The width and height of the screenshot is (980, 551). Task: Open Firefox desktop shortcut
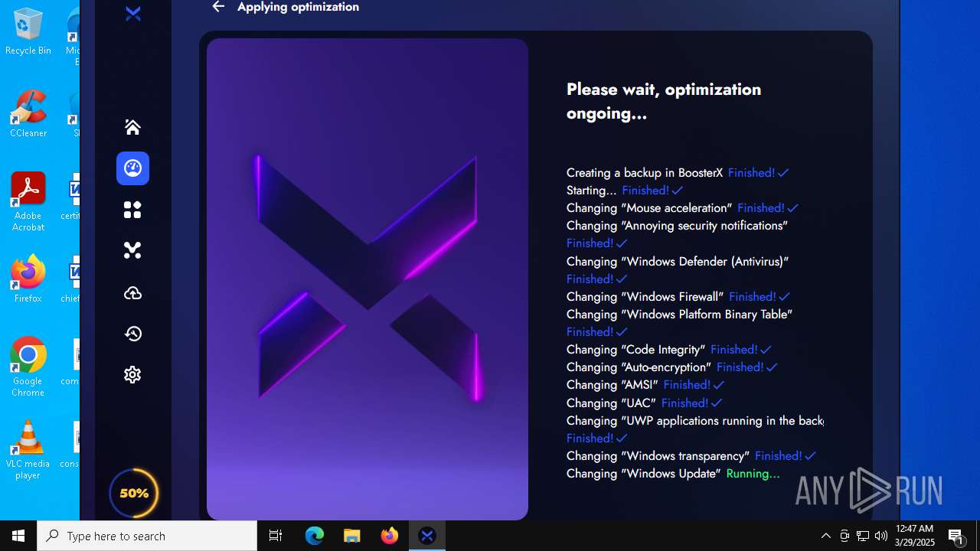point(28,280)
